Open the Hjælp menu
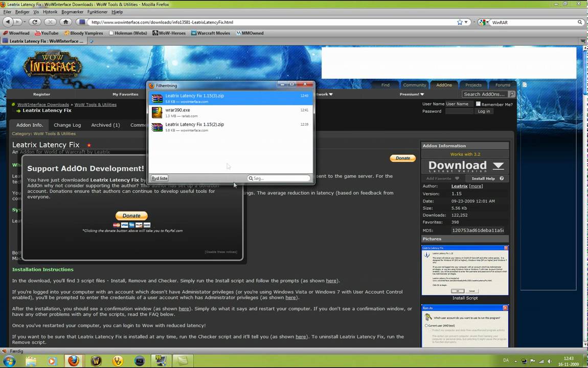Screen dimensions: 588x368 click(117, 12)
